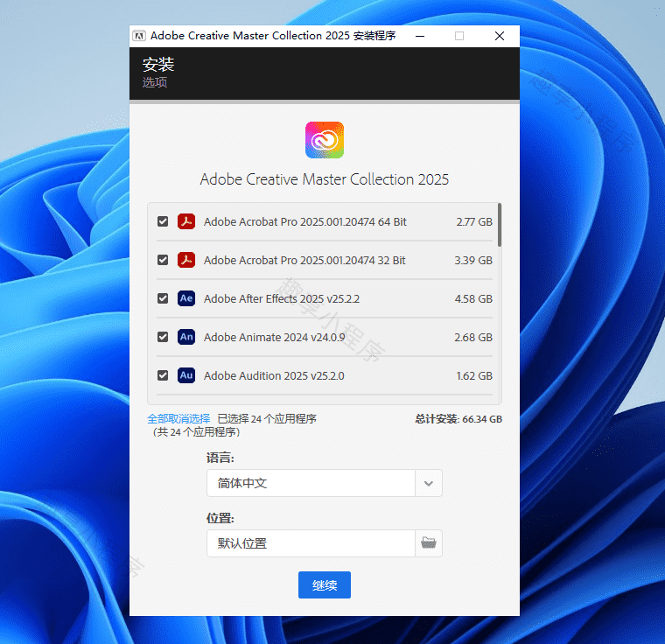
Task: Expand the language dropdown arrow
Action: pos(429,483)
